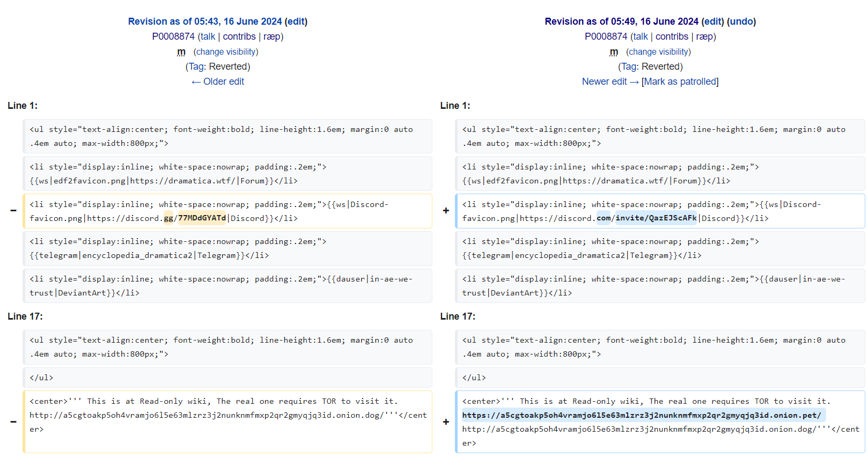Image resolution: width=868 pixels, height=458 pixels.
Task: Click the added 'com/invite/QazEJScAFk' highlighted text
Action: click(647, 218)
